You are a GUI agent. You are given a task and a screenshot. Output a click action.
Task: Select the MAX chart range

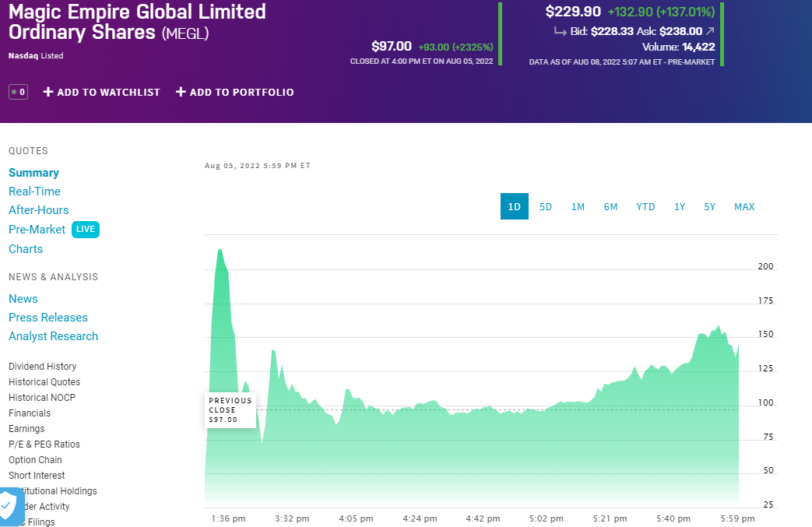pyautogui.click(x=744, y=206)
